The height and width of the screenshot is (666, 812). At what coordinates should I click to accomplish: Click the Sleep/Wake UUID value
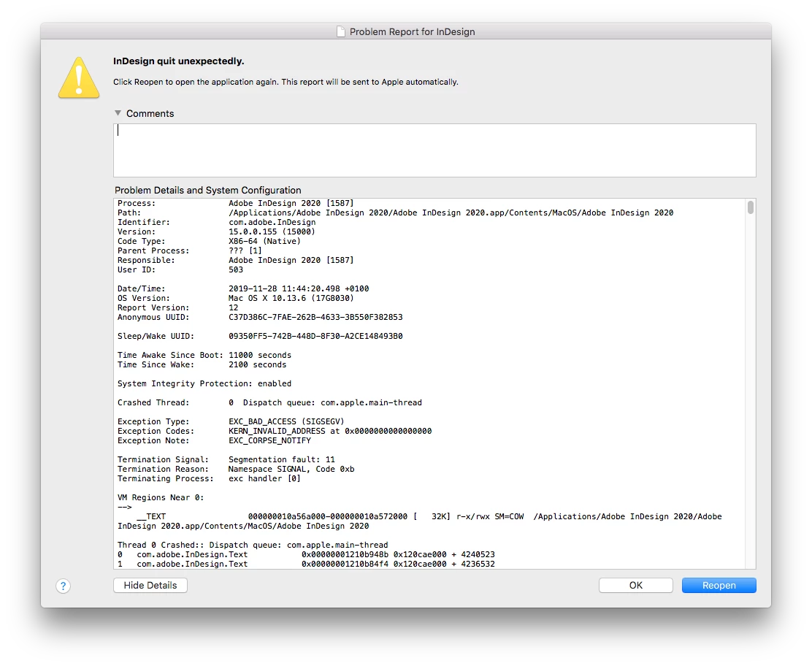315,336
